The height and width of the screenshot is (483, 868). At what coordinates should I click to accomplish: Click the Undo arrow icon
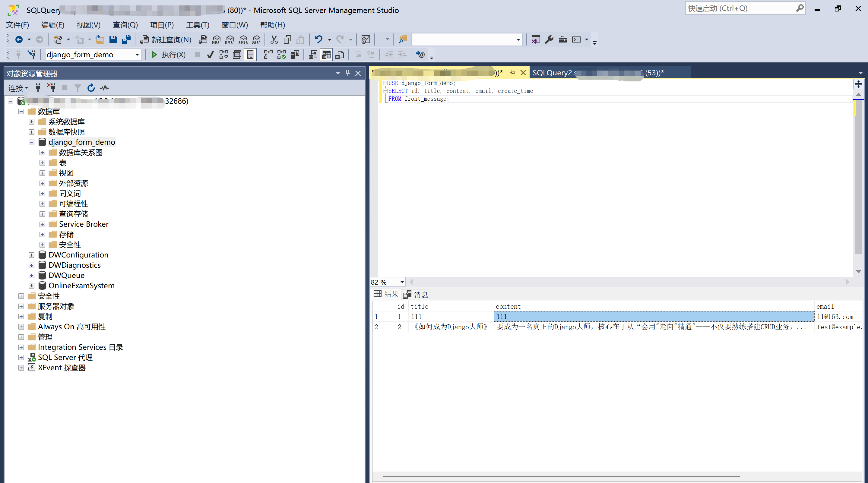[318, 39]
